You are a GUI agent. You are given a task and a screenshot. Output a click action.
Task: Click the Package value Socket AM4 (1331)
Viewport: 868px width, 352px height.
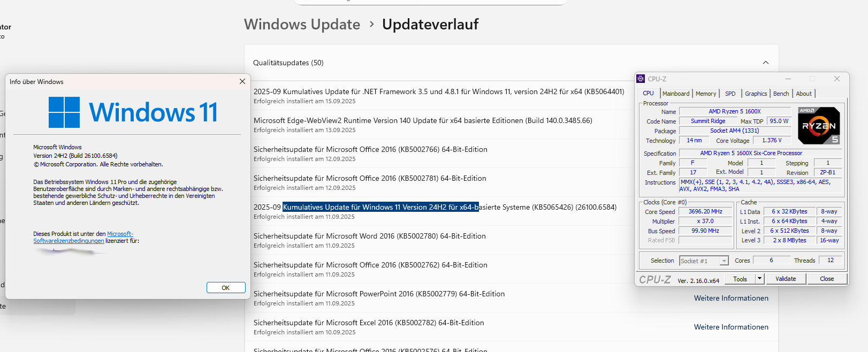(735, 131)
